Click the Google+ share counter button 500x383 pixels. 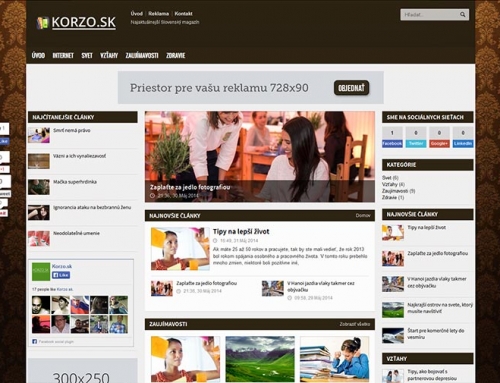439,137
